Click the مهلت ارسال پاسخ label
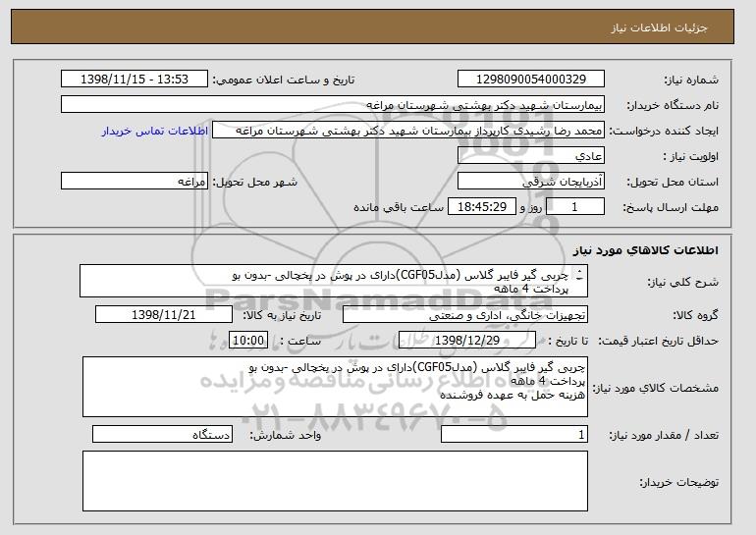Screen dimensions: 756x535 (671, 207)
